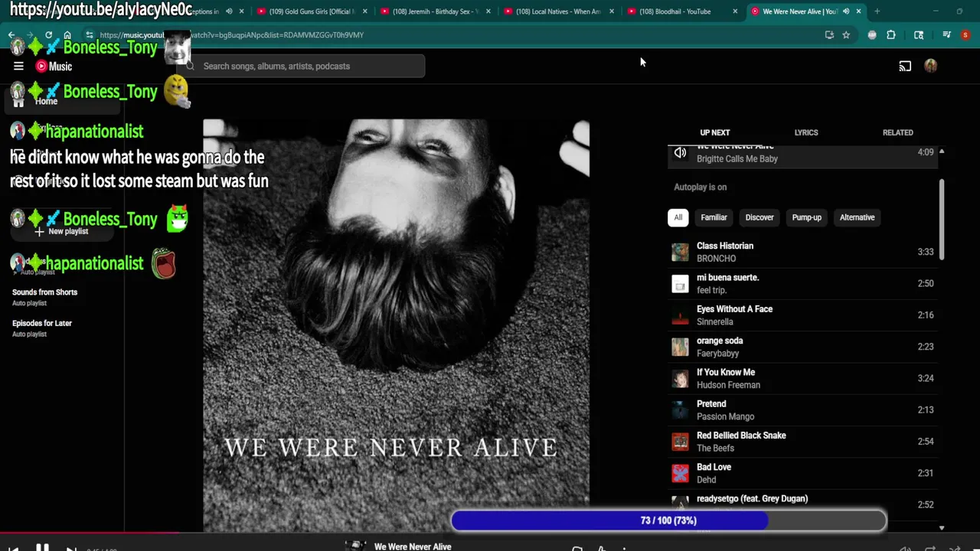Open a new browser tab
The height and width of the screenshot is (551, 980).
(877, 11)
